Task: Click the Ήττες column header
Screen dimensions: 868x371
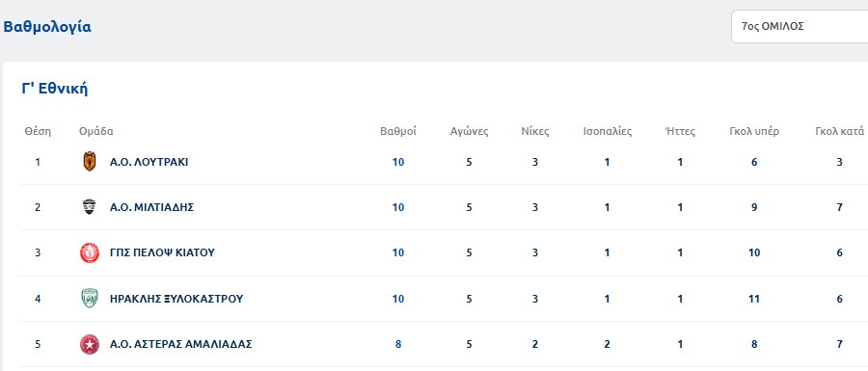Action: (x=680, y=132)
